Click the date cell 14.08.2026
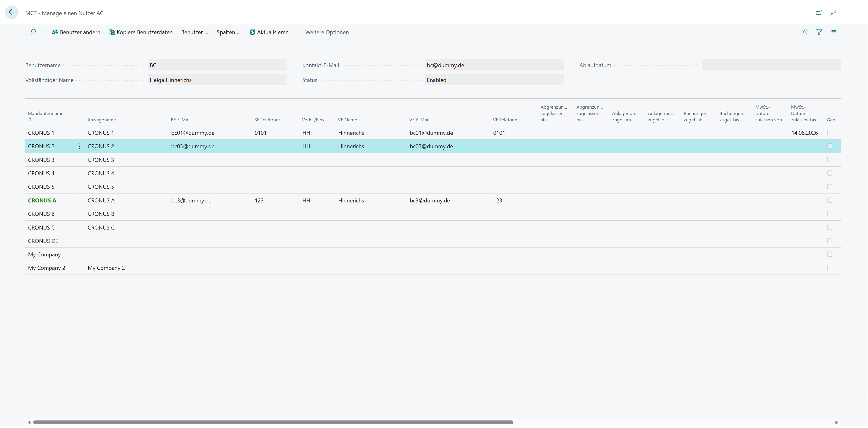The width and height of the screenshot is (868, 428). click(805, 133)
